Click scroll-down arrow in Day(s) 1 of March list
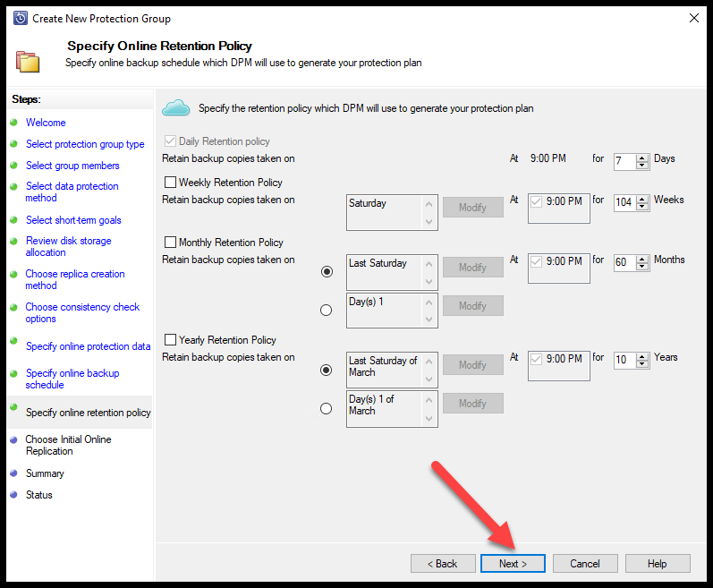This screenshot has width=713, height=588. coord(429,418)
